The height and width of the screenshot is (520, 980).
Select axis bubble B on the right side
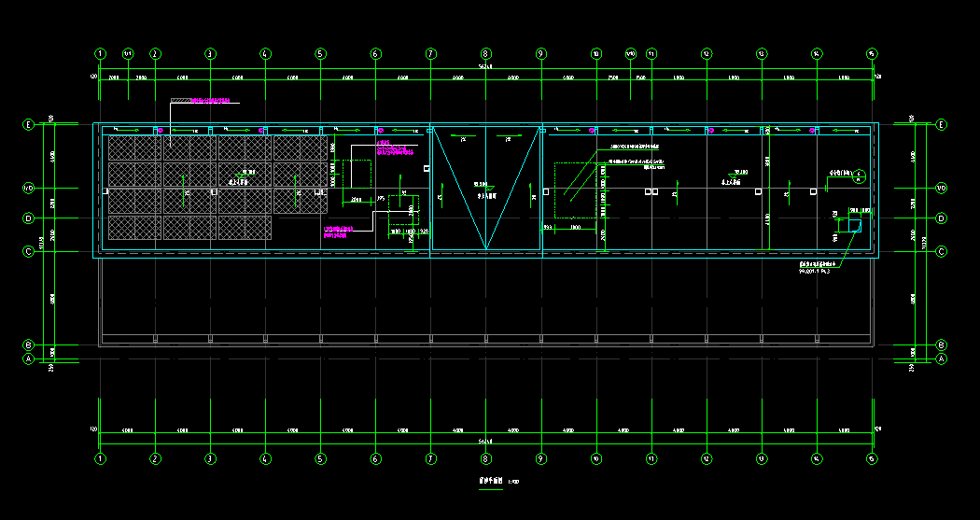941,344
